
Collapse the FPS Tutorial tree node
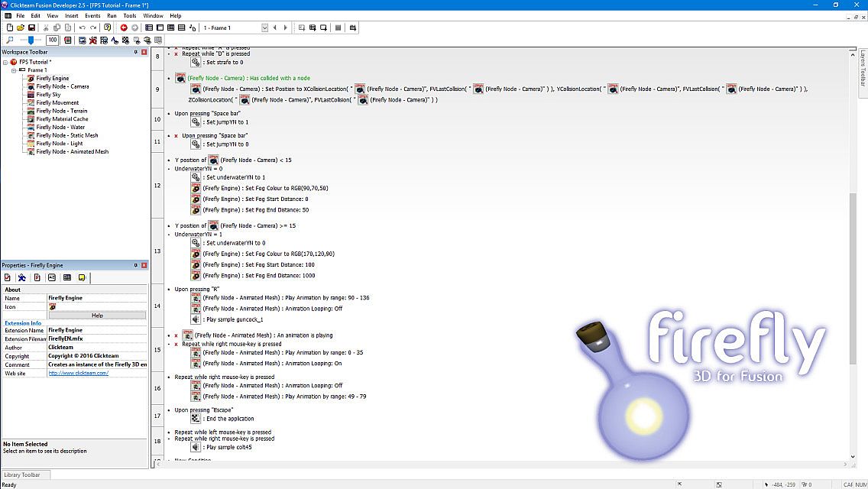[x=5, y=63]
